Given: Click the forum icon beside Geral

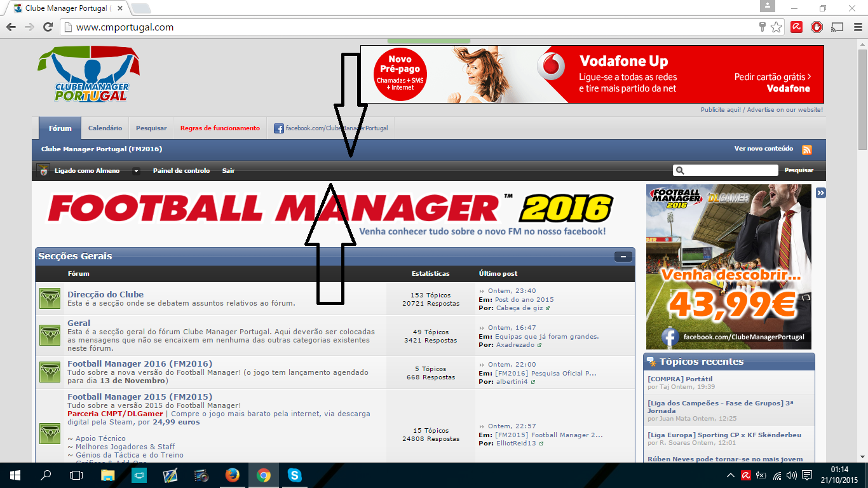Looking at the screenshot, I should pyautogui.click(x=50, y=335).
